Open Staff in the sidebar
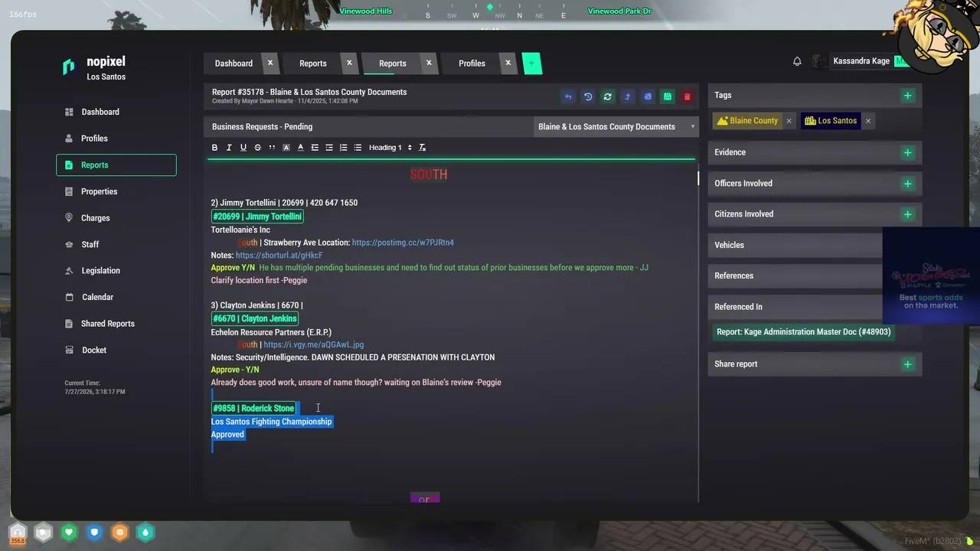 [116, 244]
